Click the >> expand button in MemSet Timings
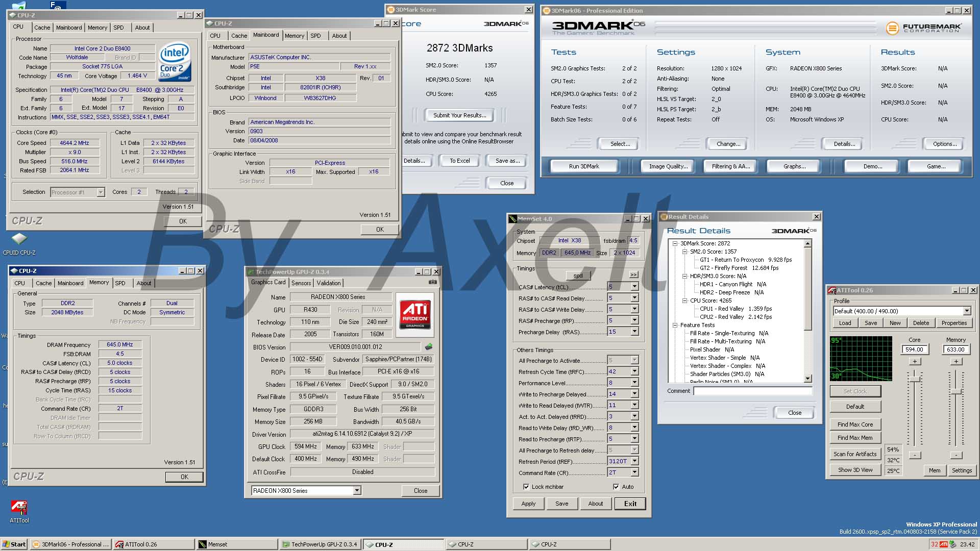 [x=633, y=274]
